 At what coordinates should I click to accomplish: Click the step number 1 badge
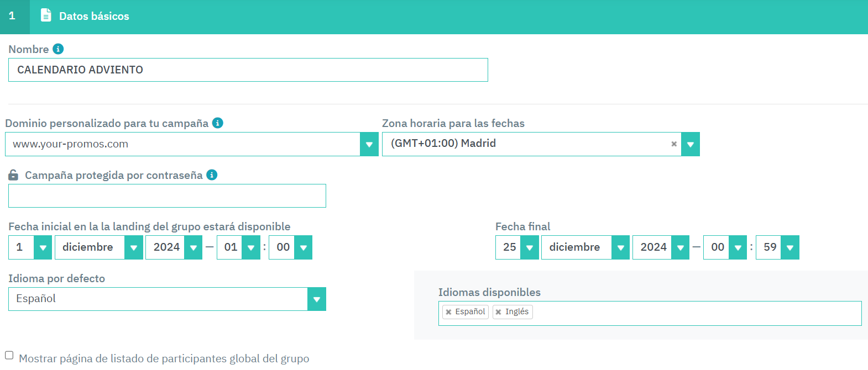coord(12,17)
